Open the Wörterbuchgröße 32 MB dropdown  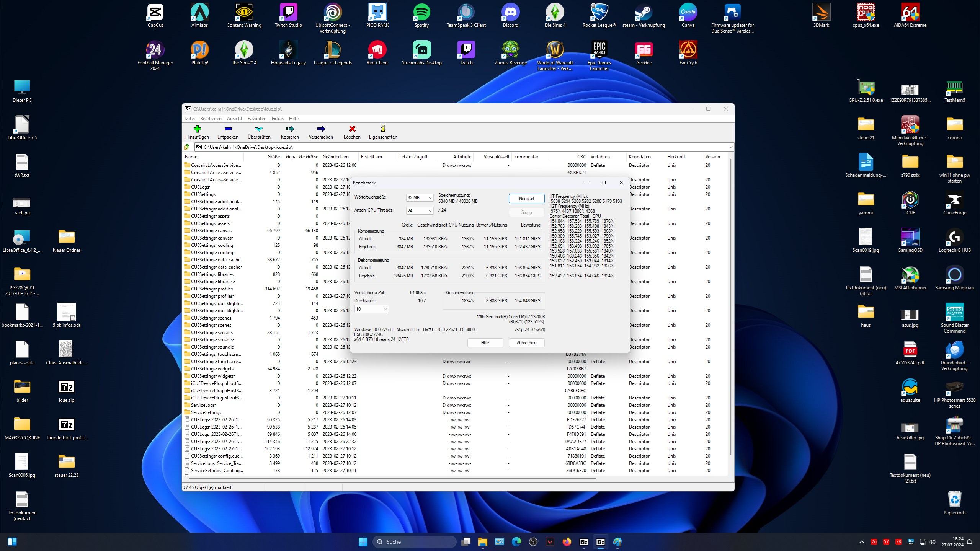(420, 198)
